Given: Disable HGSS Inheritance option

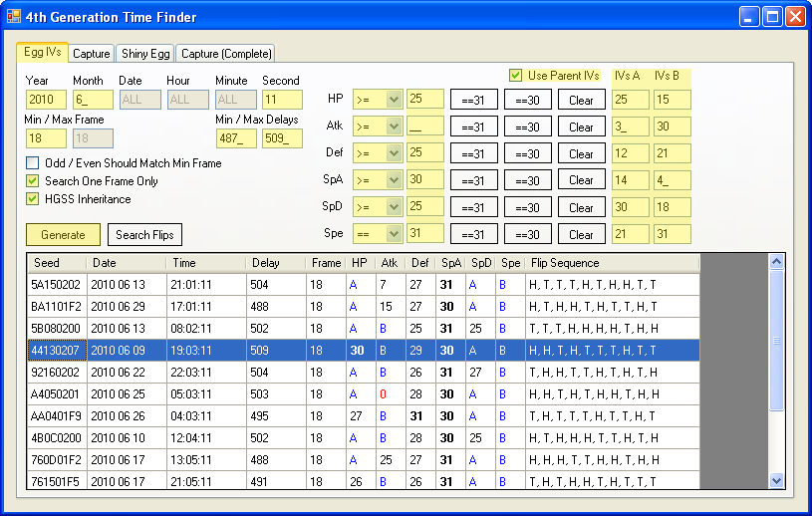Looking at the screenshot, I should [33, 199].
